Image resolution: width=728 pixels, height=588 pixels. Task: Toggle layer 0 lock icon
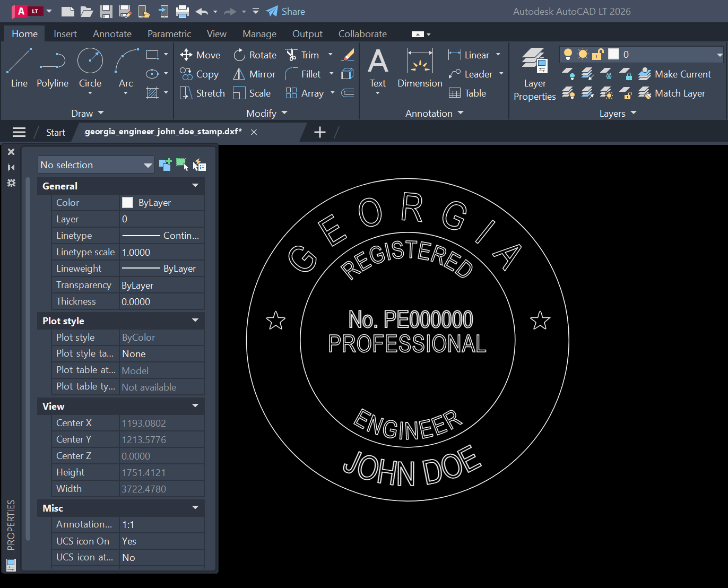[x=598, y=54]
